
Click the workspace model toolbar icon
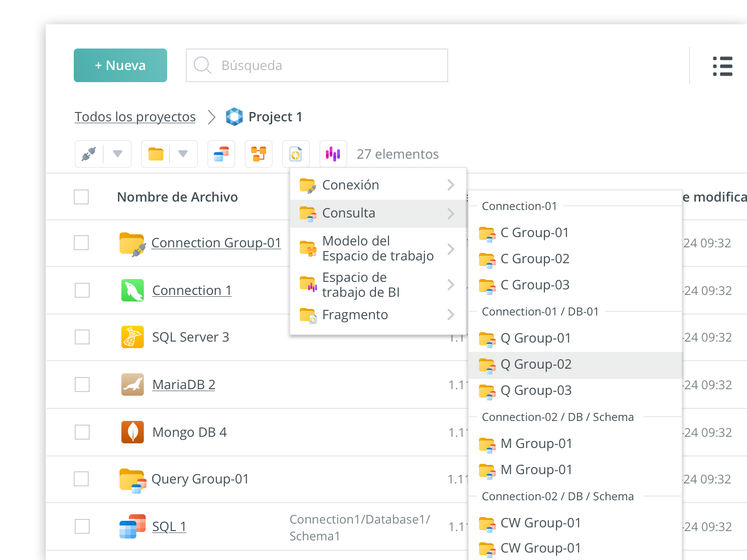pos(259,154)
